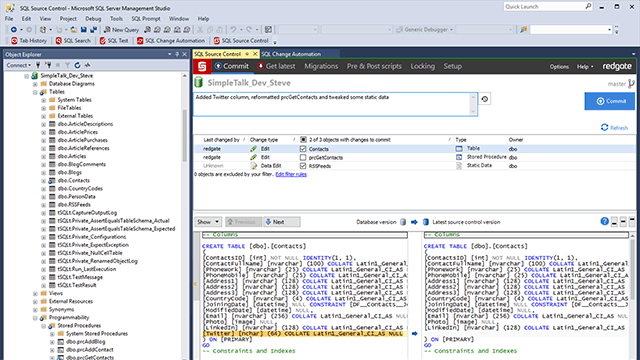Select dbo.RSSFeeds in Object Explorer
Screen dimensions: 640x360
tap(74, 204)
